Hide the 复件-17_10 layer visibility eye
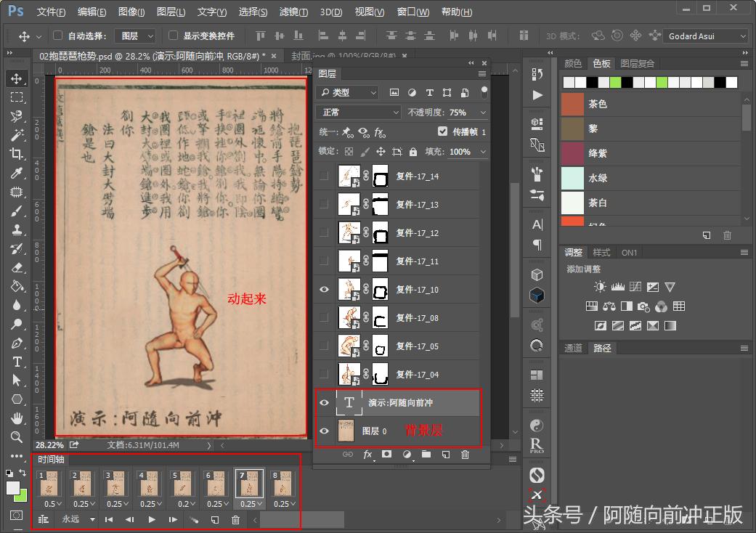 click(x=324, y=289)
